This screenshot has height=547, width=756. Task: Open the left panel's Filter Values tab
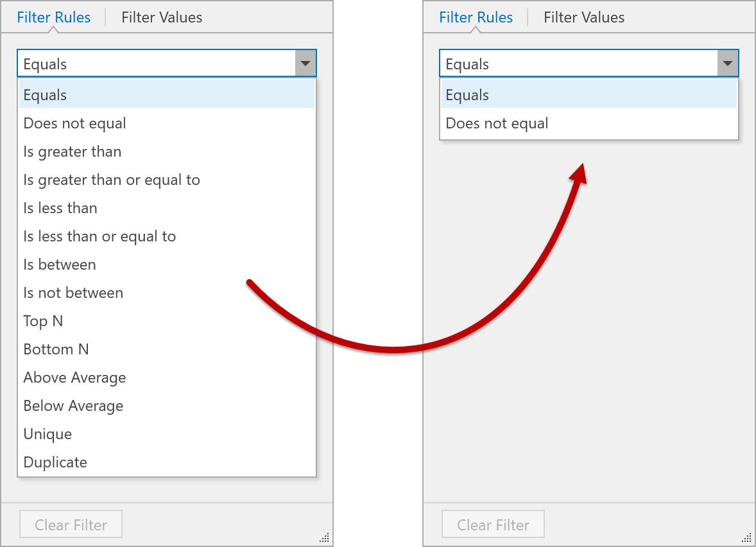162,17
